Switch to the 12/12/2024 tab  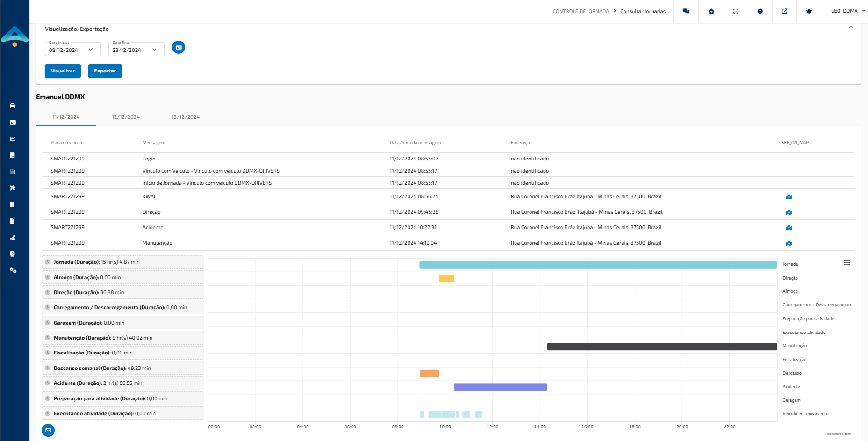pyautogui.click(x=126, y=117)
